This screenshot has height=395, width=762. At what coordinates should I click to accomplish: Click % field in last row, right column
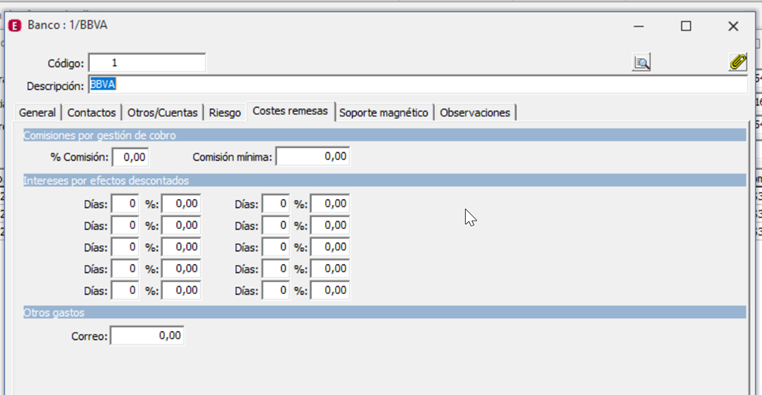(x=330, y=291)
